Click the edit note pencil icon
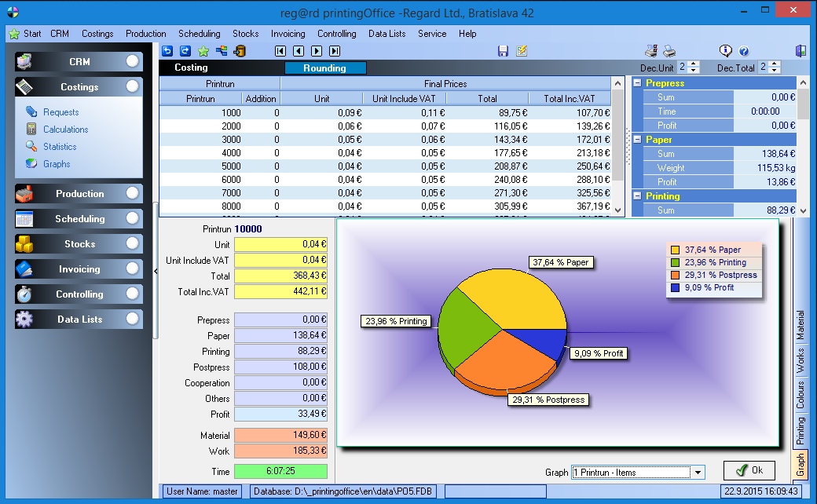 pos(522,51)
